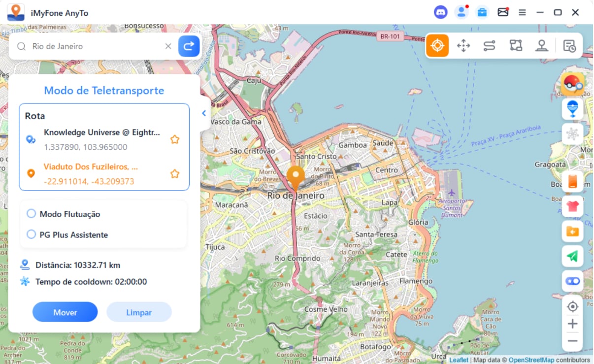The height and width of the screenshot is (364, 594).
Task: Click the cooldown snowflake icon on sidebar
Action: pos(572,134)
